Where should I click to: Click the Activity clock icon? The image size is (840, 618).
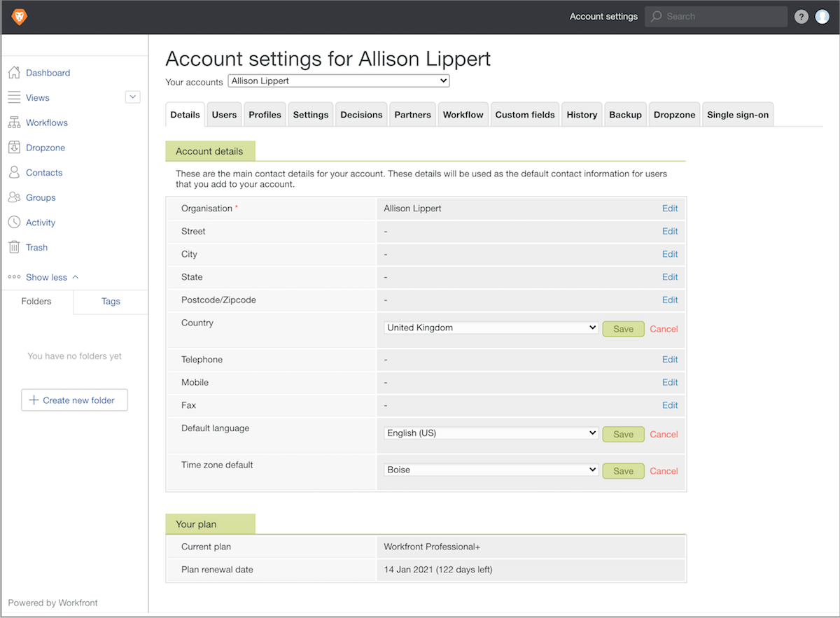pos(14,223)
